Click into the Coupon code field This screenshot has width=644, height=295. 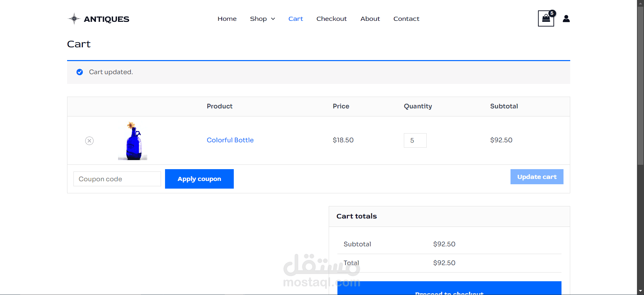tap(117, 179)
